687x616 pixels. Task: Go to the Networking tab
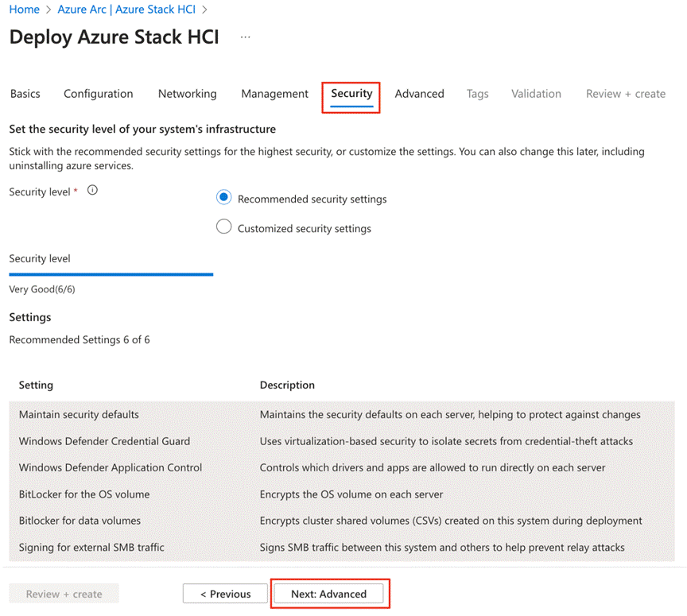coord(187,94)
